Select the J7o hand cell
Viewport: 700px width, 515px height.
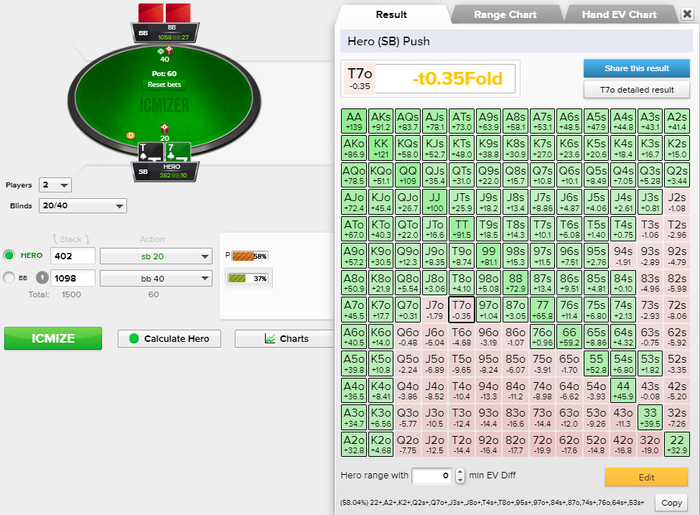[434, 310]
